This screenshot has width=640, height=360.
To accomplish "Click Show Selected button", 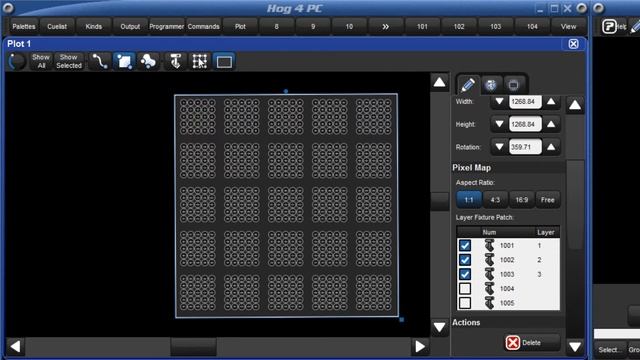I will (69, 62).
